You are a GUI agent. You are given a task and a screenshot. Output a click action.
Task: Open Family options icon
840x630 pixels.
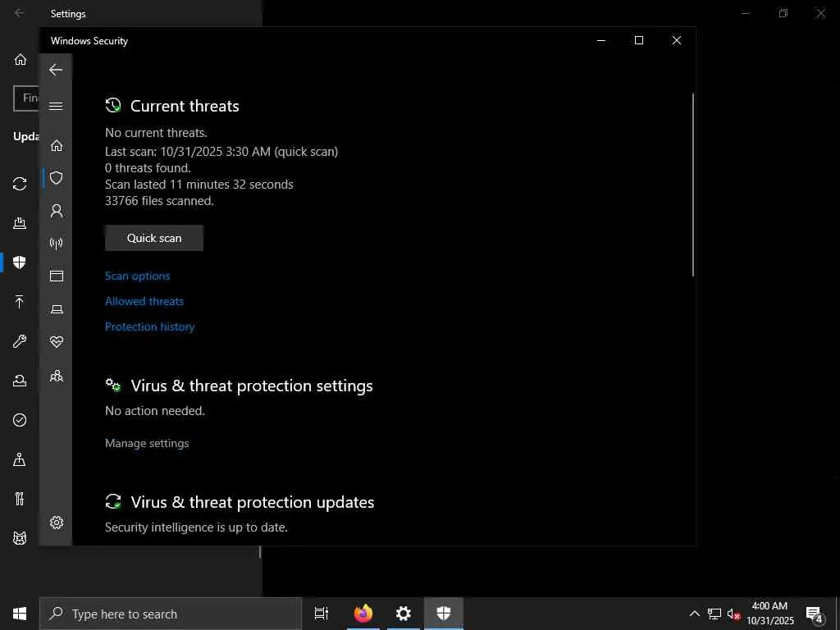pos(57,376)
